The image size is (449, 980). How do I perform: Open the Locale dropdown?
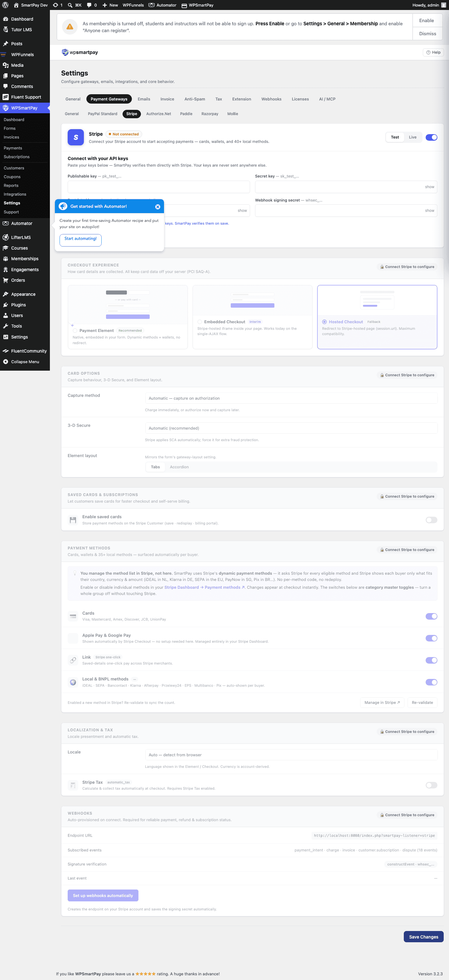click(291, 755)
